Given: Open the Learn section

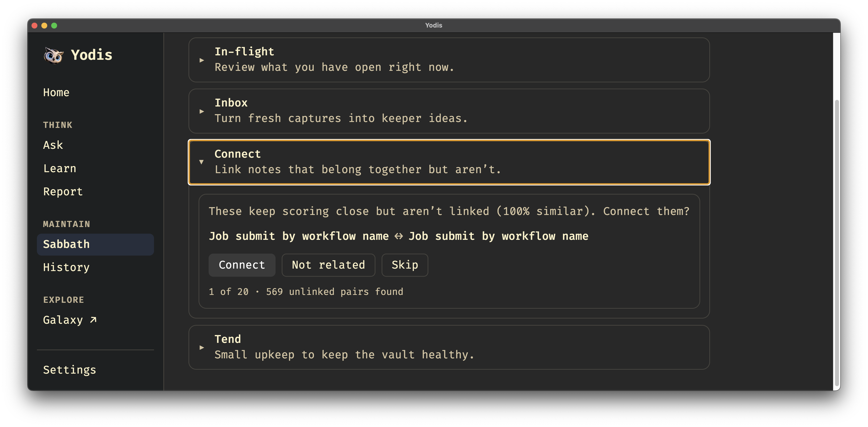Looking at the screenshot, I should click(x=60, y=168).
